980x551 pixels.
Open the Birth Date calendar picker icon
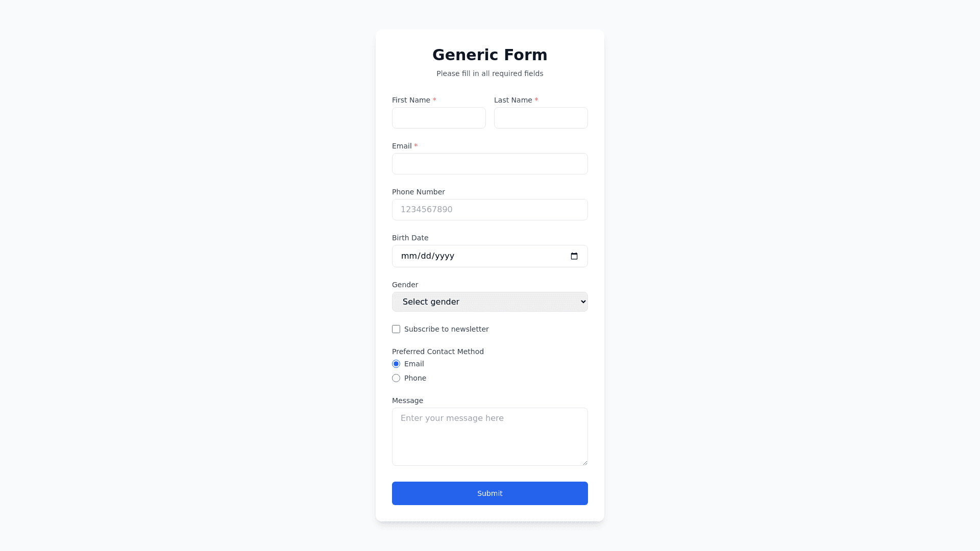(x=575, y=256)
